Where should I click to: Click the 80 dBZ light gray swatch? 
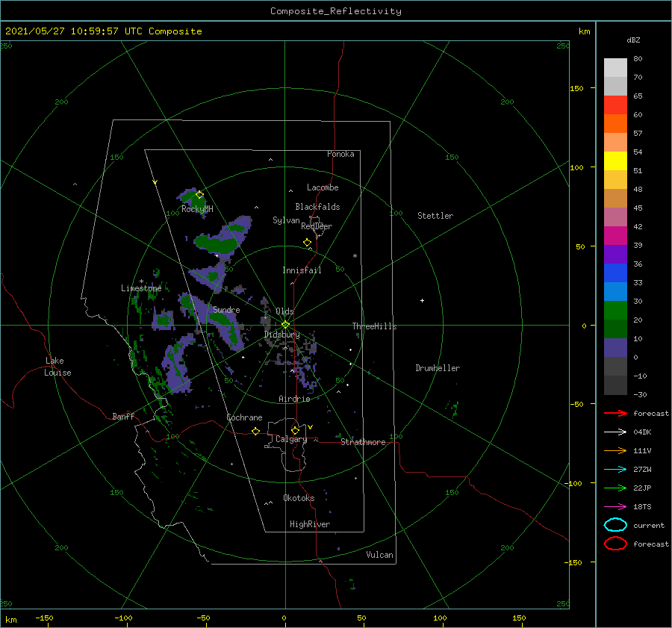point(615,67)
